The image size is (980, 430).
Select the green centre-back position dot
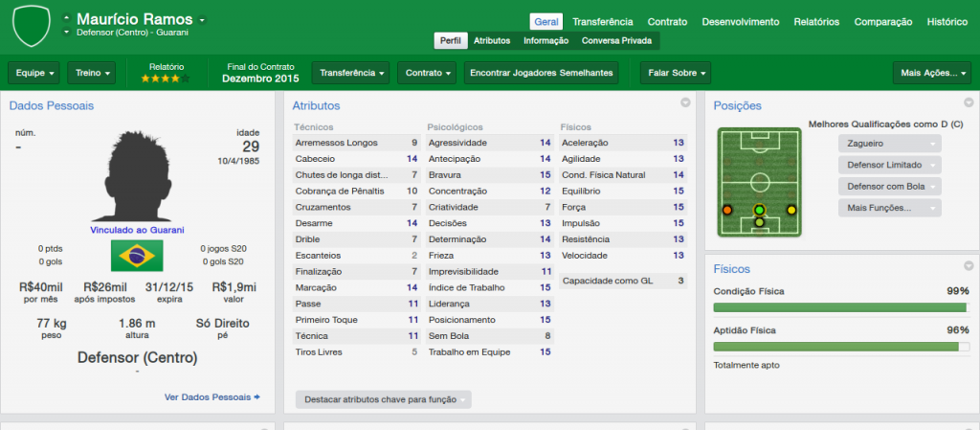[759, 209]
